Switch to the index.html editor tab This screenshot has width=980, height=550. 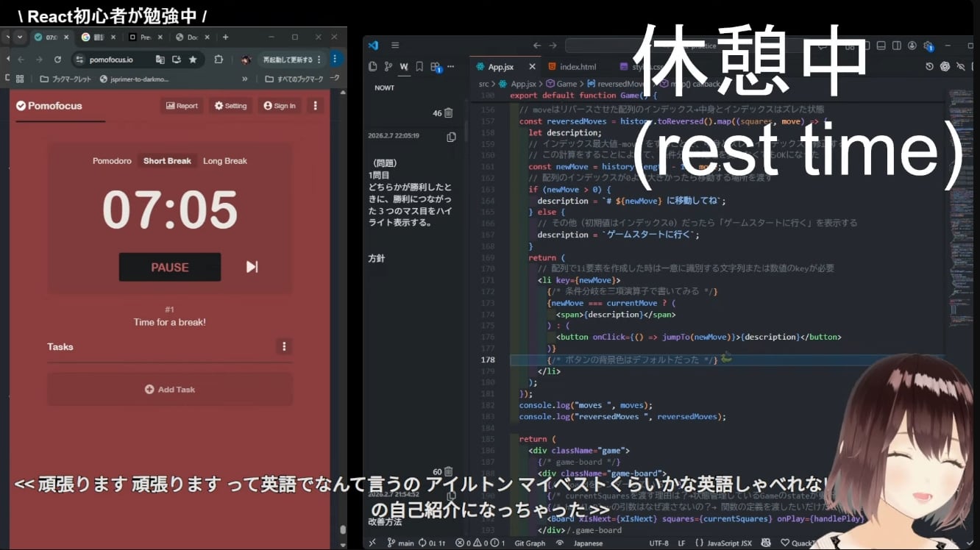(578, 67)
